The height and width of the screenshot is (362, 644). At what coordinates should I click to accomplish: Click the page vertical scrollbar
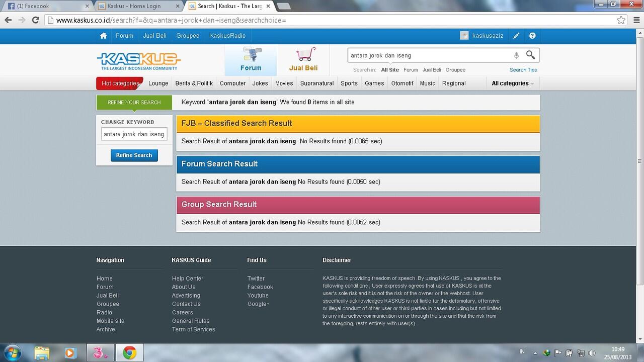(x=640, y=161)
